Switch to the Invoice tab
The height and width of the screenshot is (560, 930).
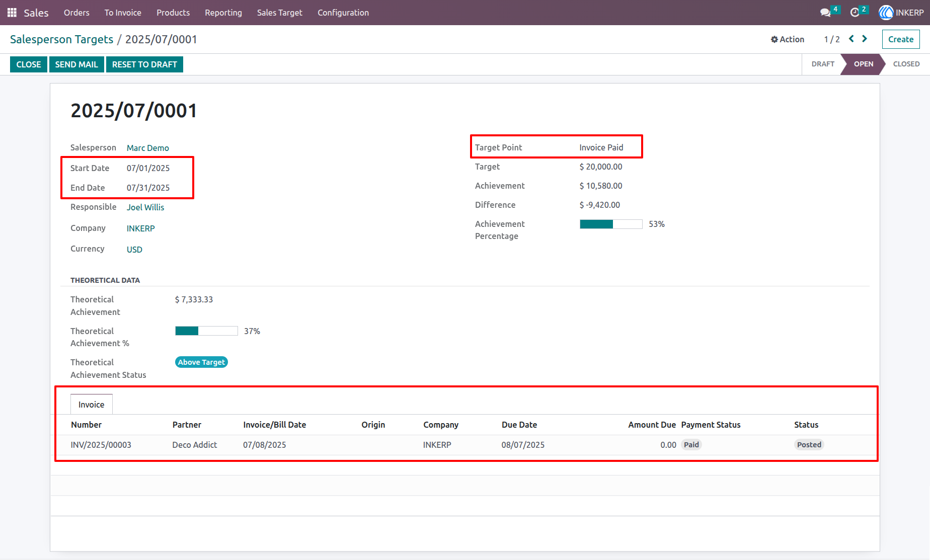click(92, 405)
